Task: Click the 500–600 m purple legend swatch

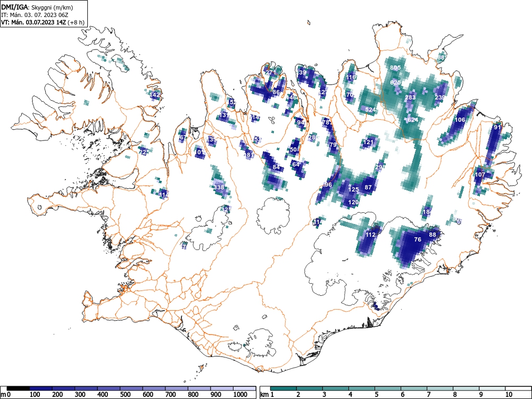Action: [x=131, y=388]
